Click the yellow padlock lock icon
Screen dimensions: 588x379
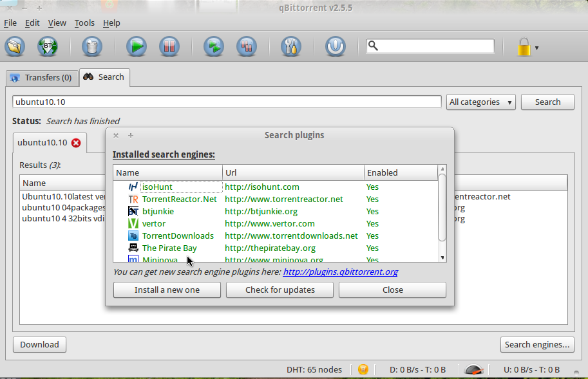tap(524, 47)
